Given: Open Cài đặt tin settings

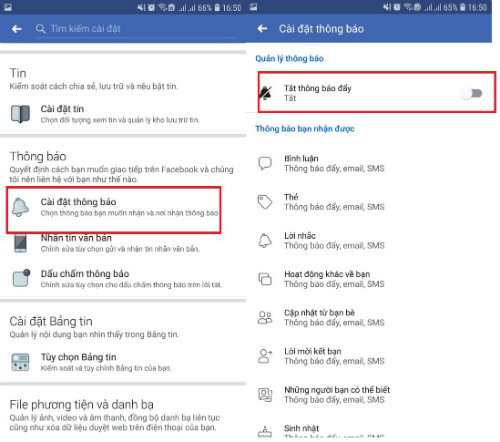Looking at the screenshot, I should tap(123, 114).
